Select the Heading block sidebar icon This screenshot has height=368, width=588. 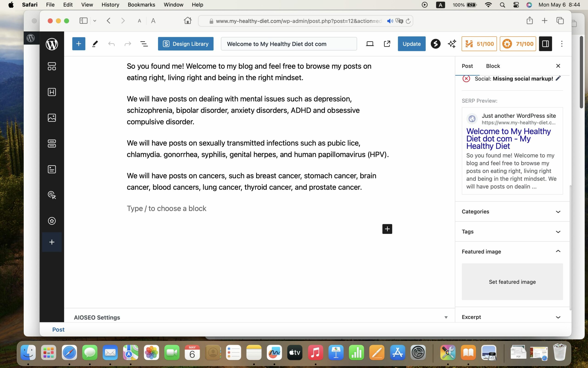coord(52,92)
